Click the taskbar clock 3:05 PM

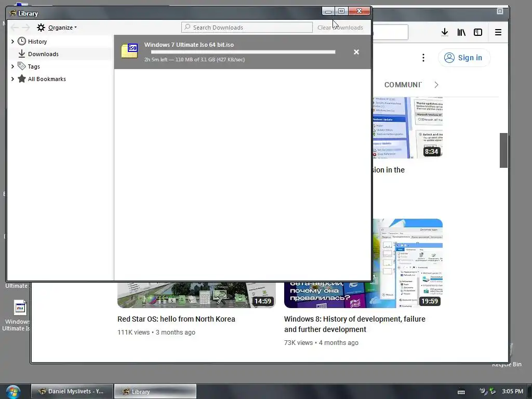512,391
